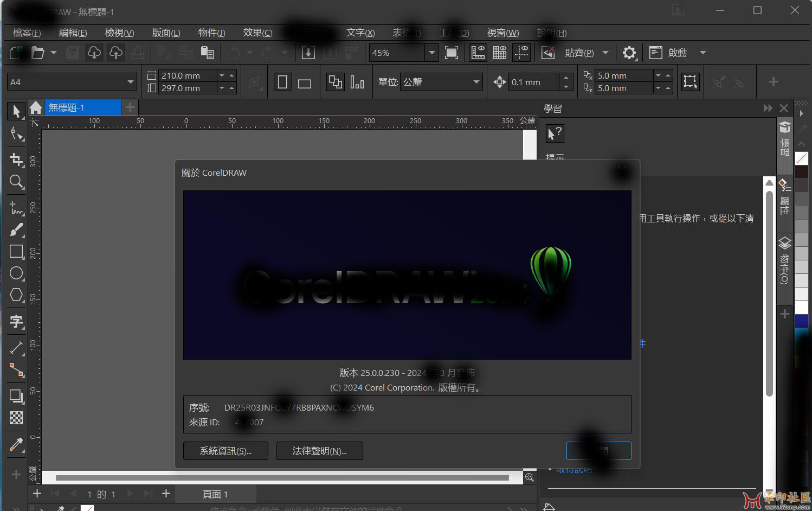Screen dimensions: 812x511
Task: Open the 版面(L) menu
Action: coord(166,33)
